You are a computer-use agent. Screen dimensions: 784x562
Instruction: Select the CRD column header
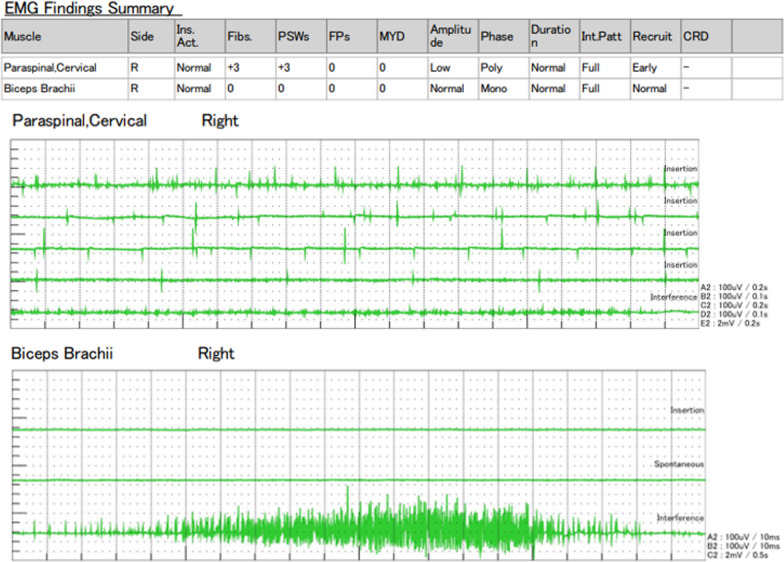point(706,36)
